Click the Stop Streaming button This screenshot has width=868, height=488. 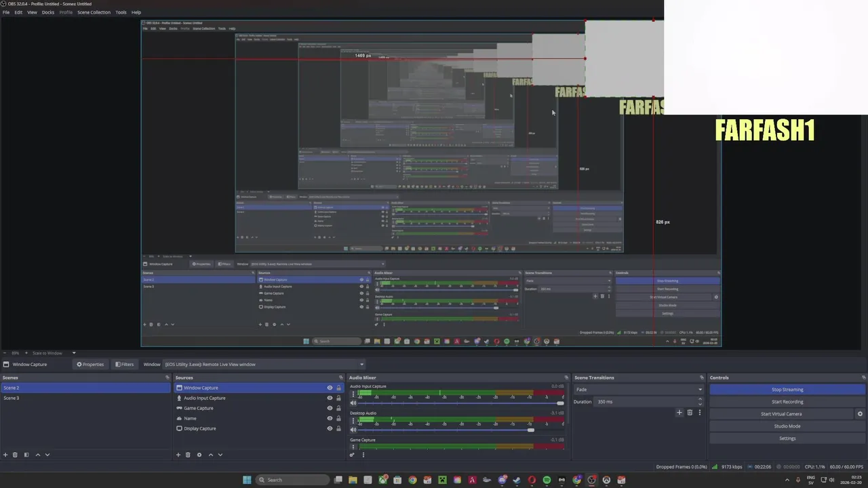[787, 390]
